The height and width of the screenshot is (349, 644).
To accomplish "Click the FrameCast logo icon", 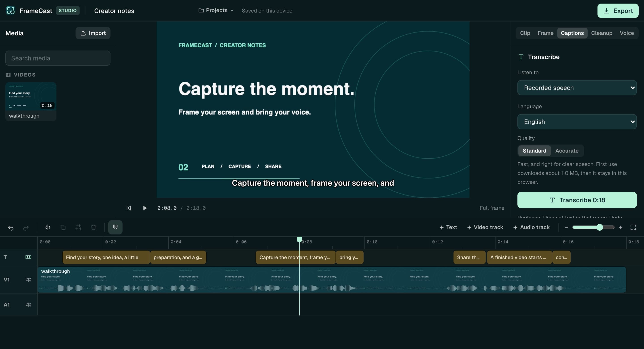I will tap(11, 11).
